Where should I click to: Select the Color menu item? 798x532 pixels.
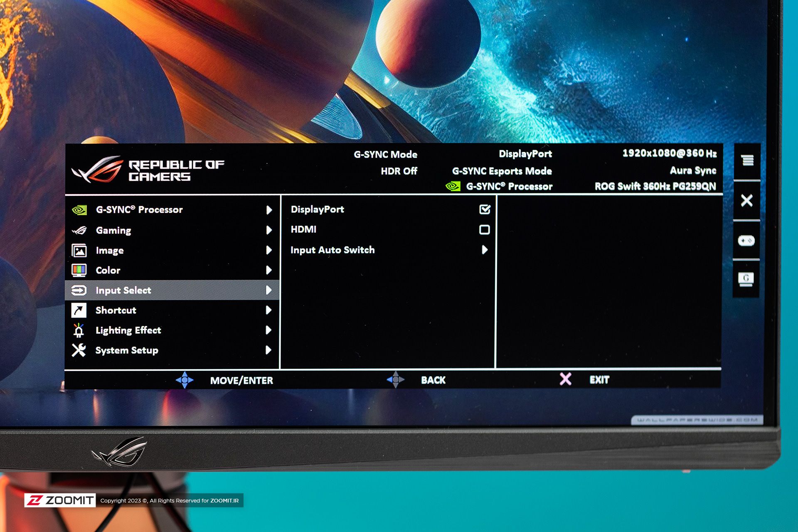click(172, 270)
